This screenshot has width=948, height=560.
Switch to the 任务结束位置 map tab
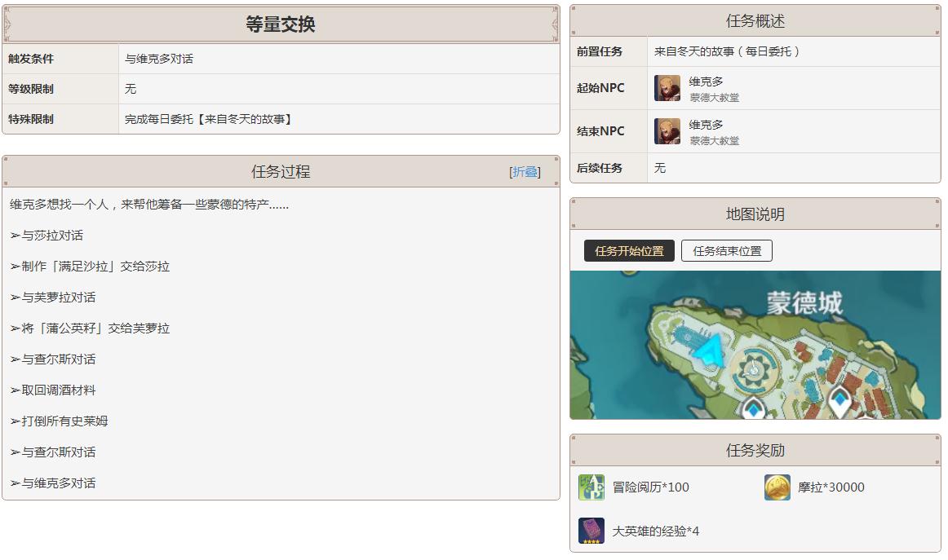tap(727, 251)
